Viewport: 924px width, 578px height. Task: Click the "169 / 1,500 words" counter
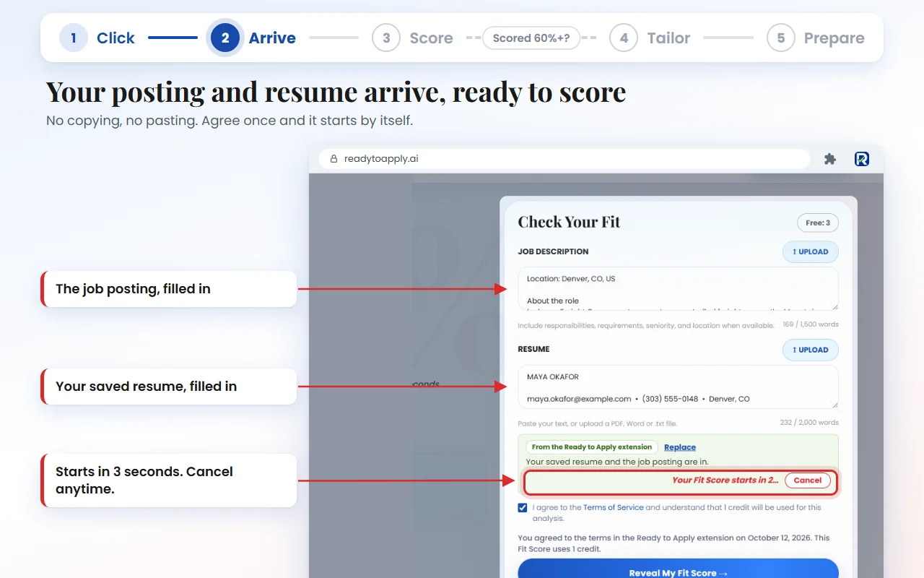[x=811, y=324]
